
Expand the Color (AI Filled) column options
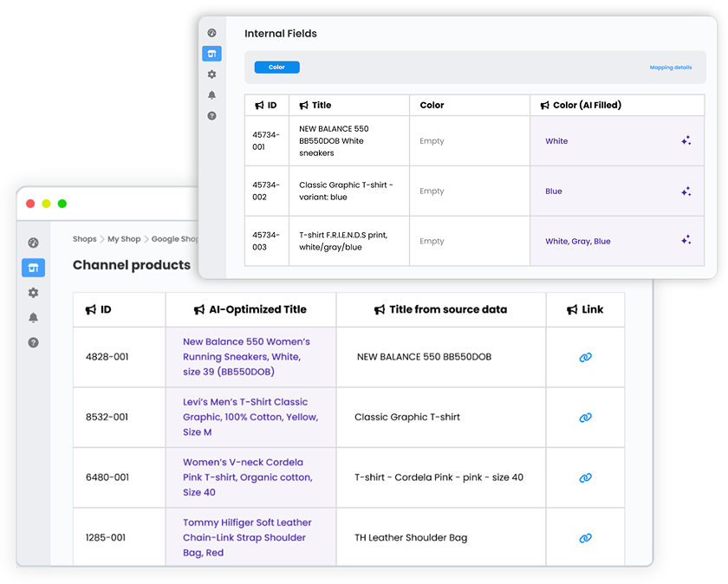544,105
